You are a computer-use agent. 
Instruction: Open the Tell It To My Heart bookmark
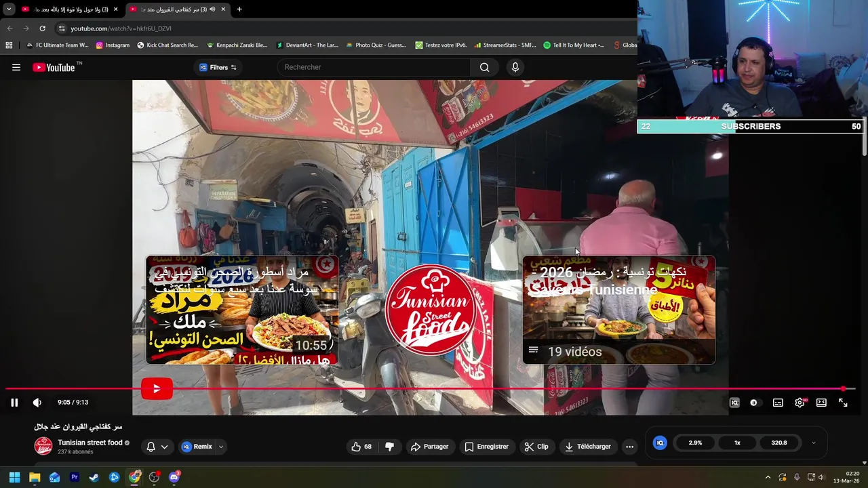point(574,45)
